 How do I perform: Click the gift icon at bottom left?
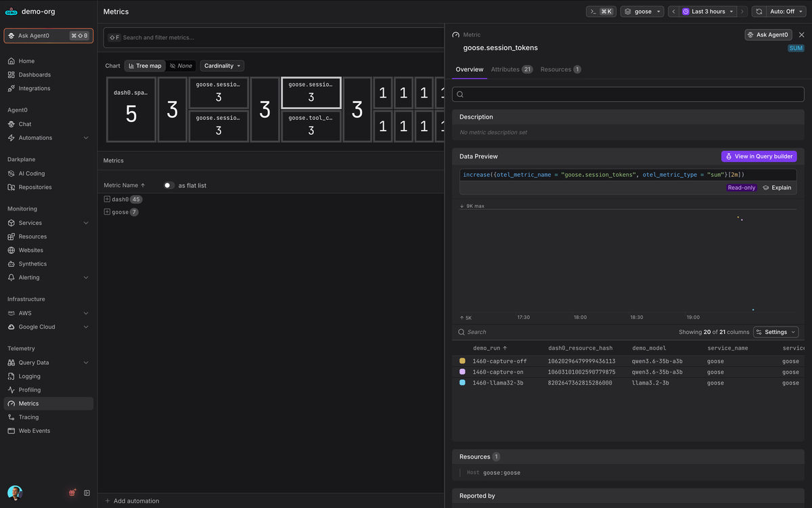point(72,493)
